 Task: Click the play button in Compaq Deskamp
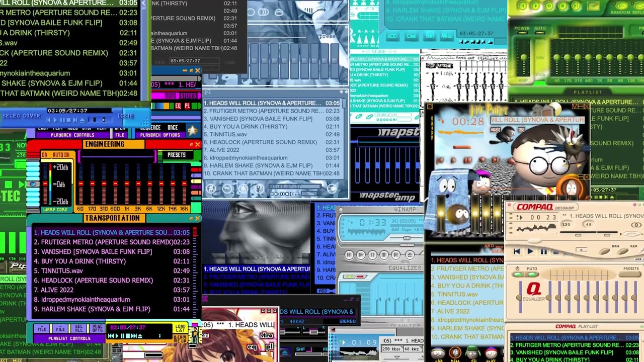click(x=530, y=251)
